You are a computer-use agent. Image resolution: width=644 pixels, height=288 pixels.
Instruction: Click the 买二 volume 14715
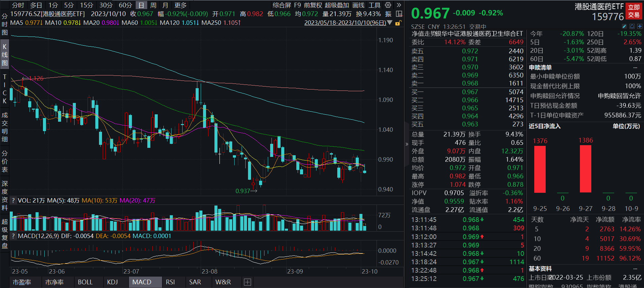click(514, 100)
